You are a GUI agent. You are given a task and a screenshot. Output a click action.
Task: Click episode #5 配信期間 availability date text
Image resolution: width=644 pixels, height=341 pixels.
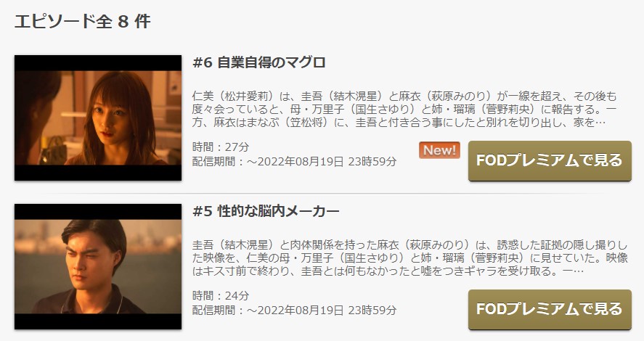[295, 310]
